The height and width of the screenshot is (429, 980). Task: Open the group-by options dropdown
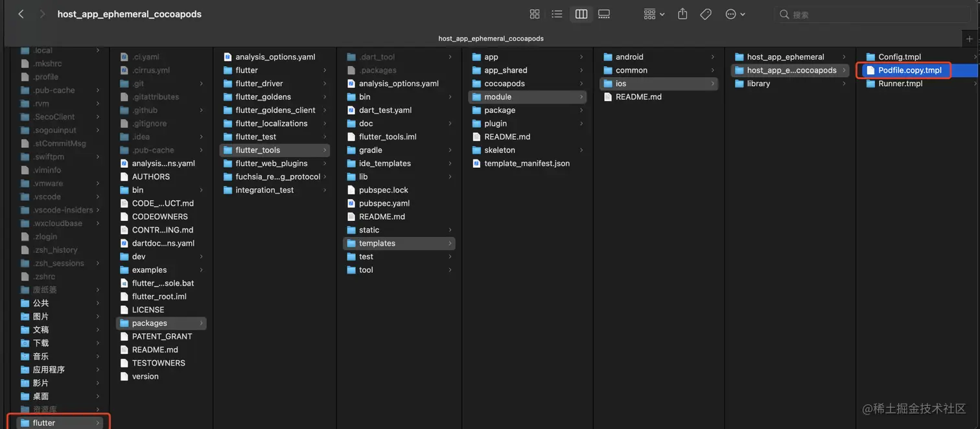654,14
